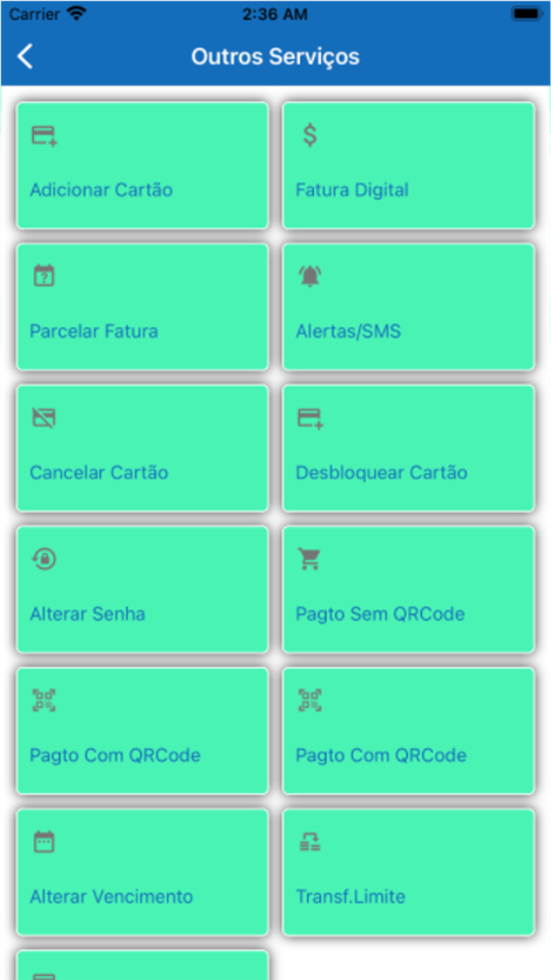The height and width of the screenshot is (980, 551).
Task: Tap the lock refresh icon on Alterar Senha
Action: [x=43, y=558]
